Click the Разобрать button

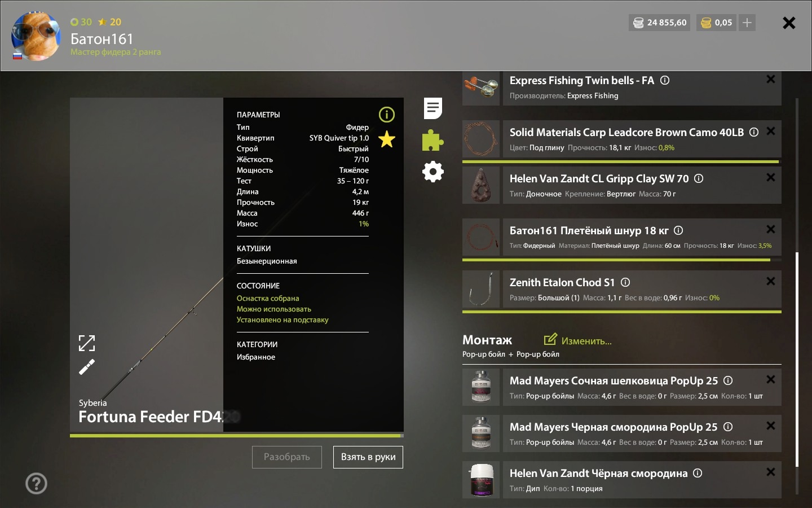point(287,457)
